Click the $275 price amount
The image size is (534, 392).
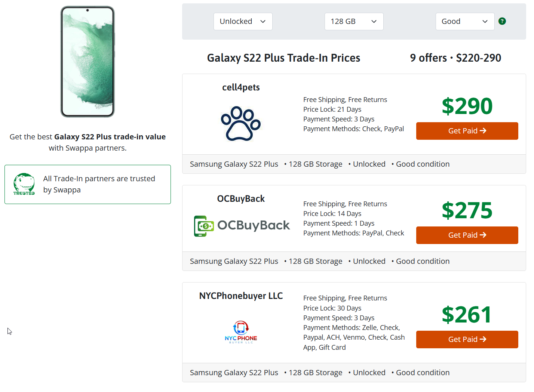coord(467,210)
